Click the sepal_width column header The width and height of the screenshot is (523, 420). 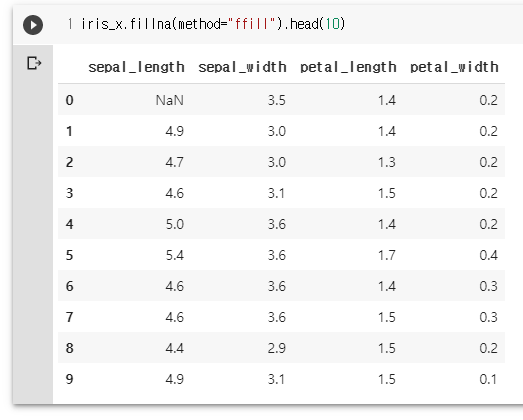(242, 67)
